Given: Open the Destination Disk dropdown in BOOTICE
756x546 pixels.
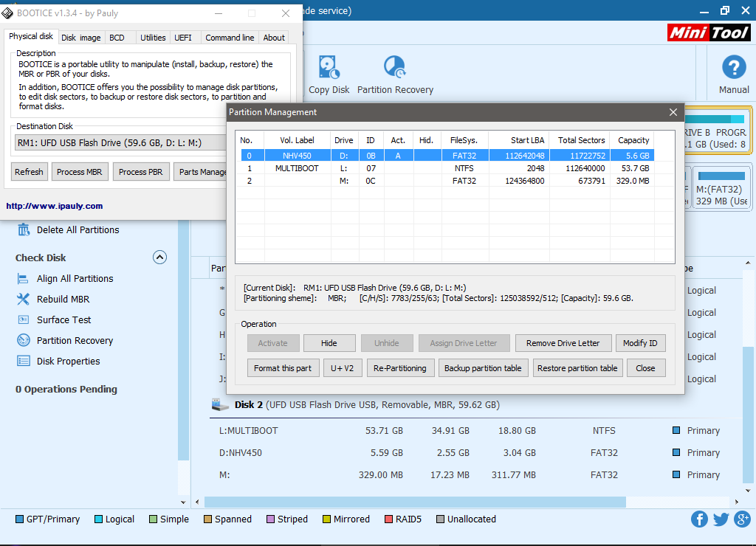Looking at the screenshot, I should click(x=120, y=142).
